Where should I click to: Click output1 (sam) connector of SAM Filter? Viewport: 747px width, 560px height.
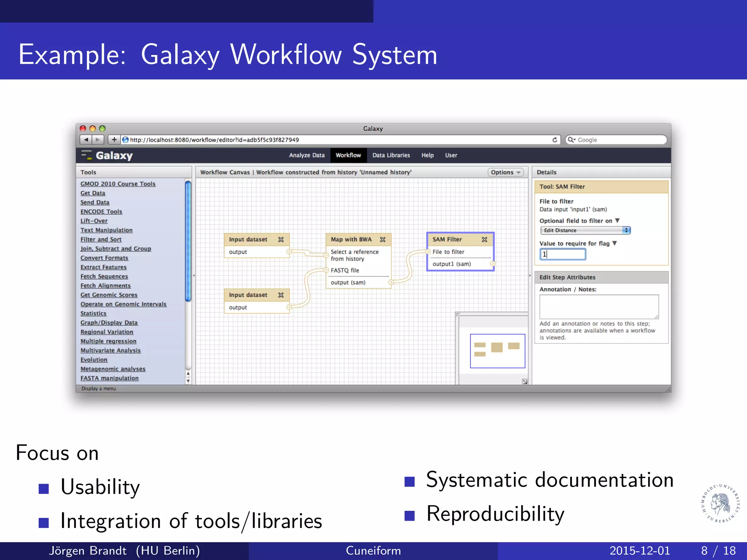[492, 264]
